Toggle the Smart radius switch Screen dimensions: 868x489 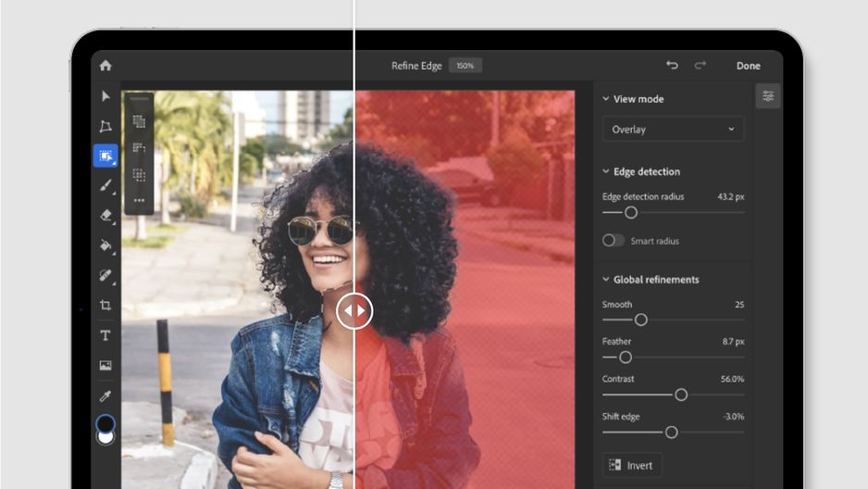point(613,241)
